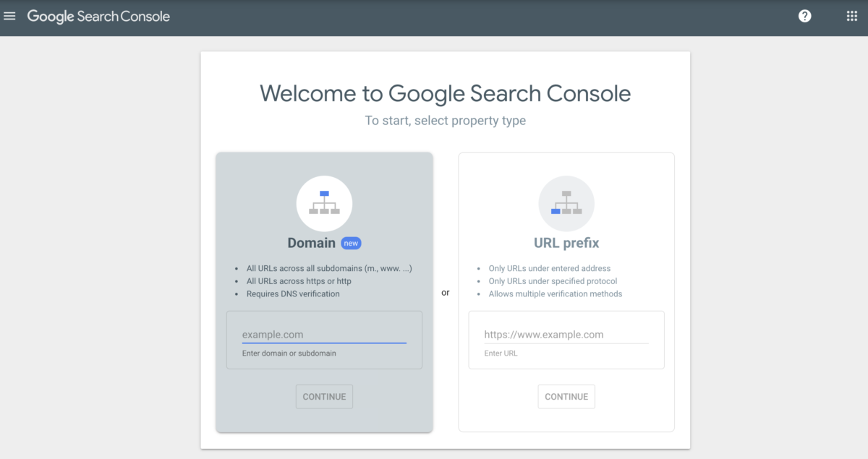Open the hamburger navigation menu
868x459 pixels.
(9, 16)
